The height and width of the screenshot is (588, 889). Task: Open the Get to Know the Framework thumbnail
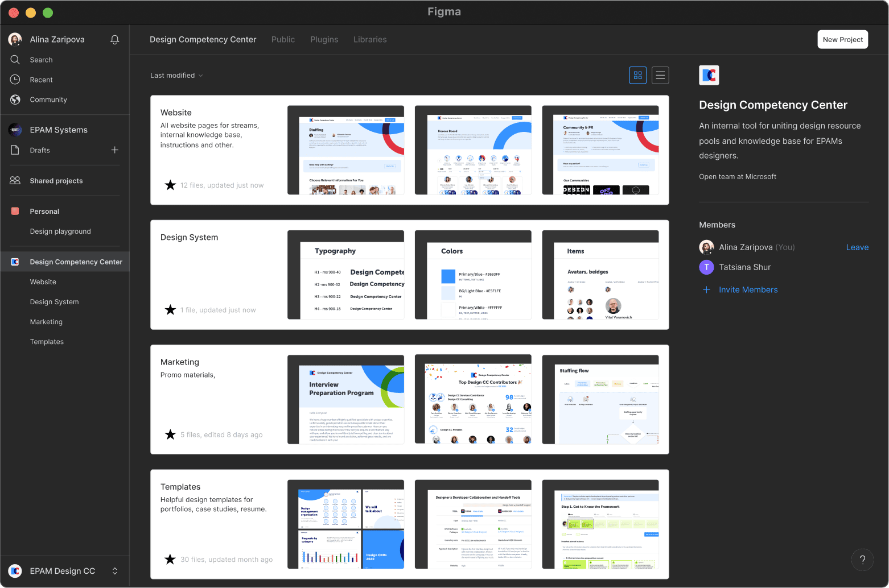coord(600,524)
